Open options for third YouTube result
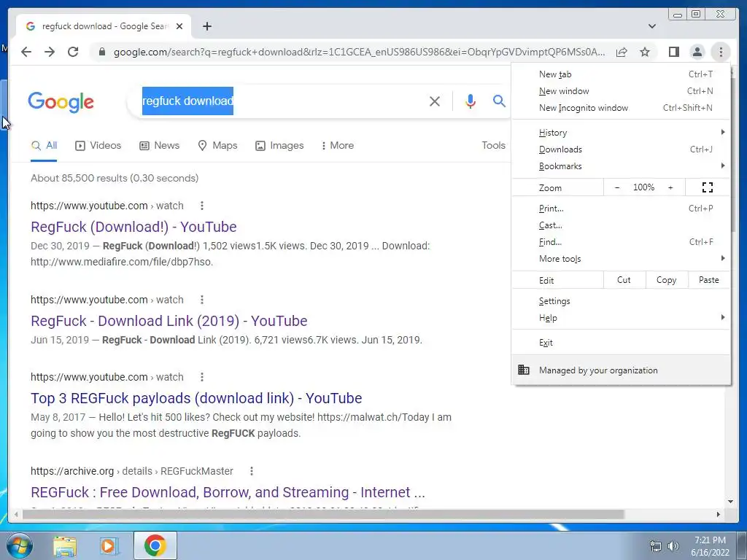This screenshot has width=747, height=560. pyautogui.click(x=202, y=377)
